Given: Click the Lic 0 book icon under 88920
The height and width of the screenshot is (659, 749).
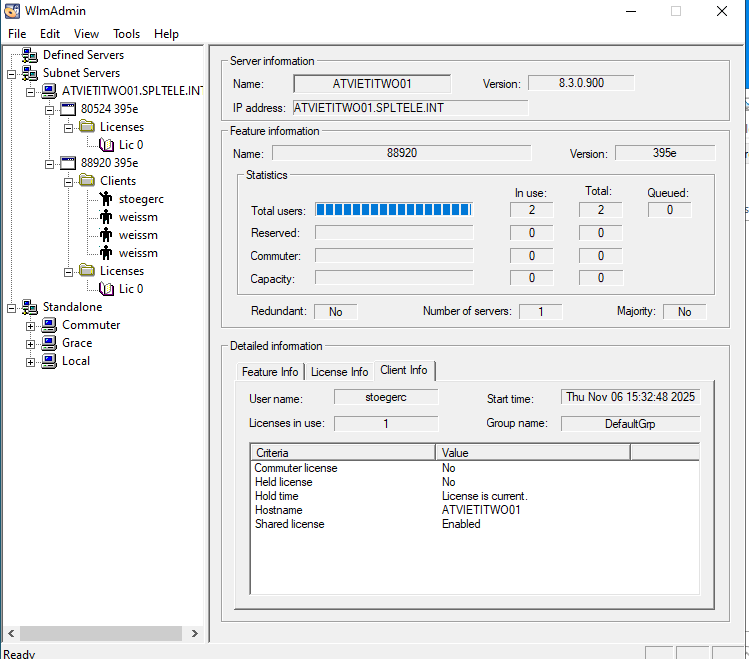Looking at the screenshot, I should coord(106,289).
